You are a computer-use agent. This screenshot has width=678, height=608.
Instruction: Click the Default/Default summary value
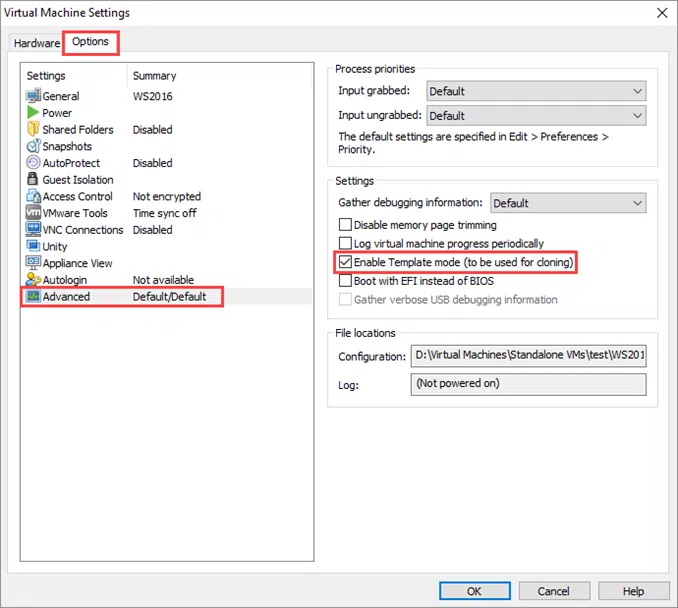click(170, 297)
